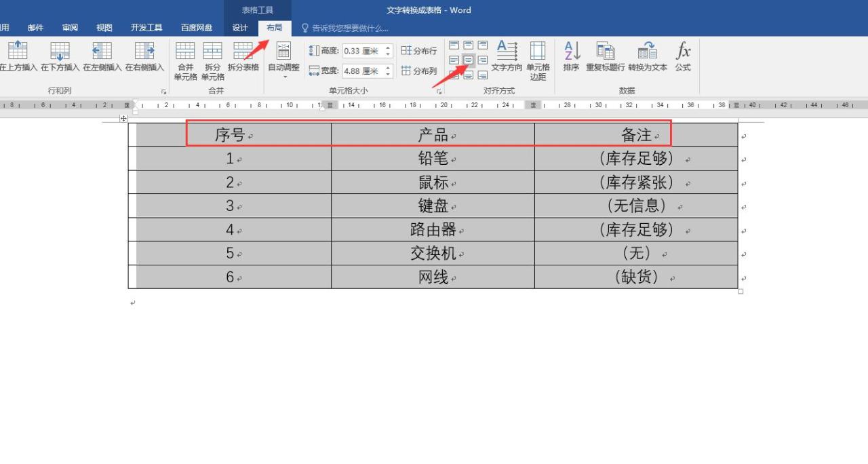Click the table resize handle at bottom right
This screenshot has height=464, width=868.
(741, 291)
